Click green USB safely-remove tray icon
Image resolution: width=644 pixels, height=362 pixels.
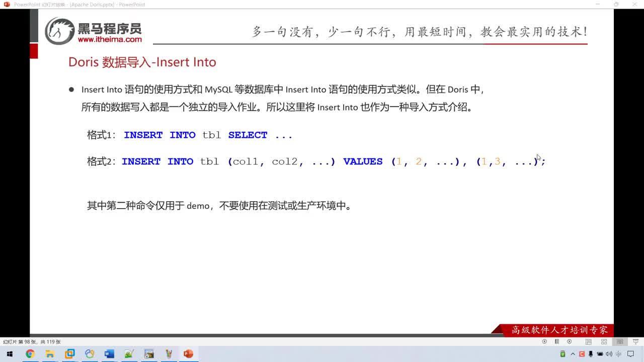click(x=563, y=354)
